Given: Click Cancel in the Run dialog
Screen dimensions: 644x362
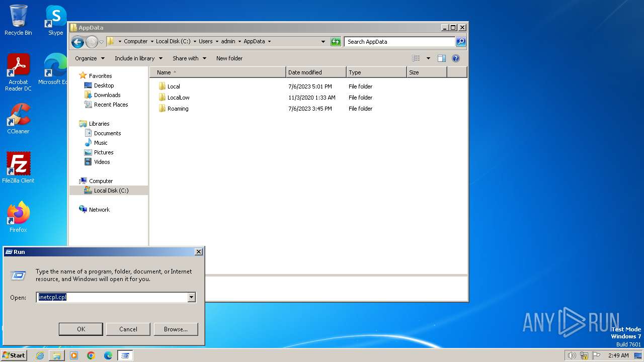Looking at the screenshot, I should coord(128,329).
